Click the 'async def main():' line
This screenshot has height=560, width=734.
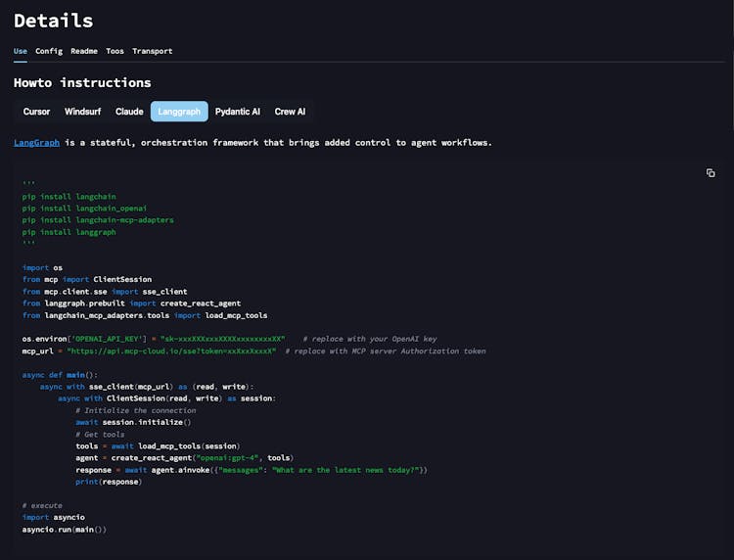tap(60, 375)
